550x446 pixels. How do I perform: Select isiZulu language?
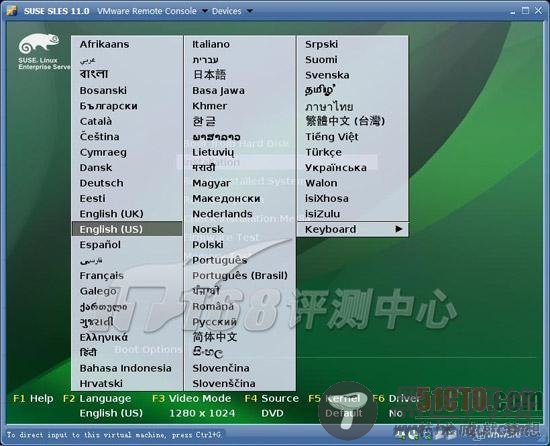[322, 214]
